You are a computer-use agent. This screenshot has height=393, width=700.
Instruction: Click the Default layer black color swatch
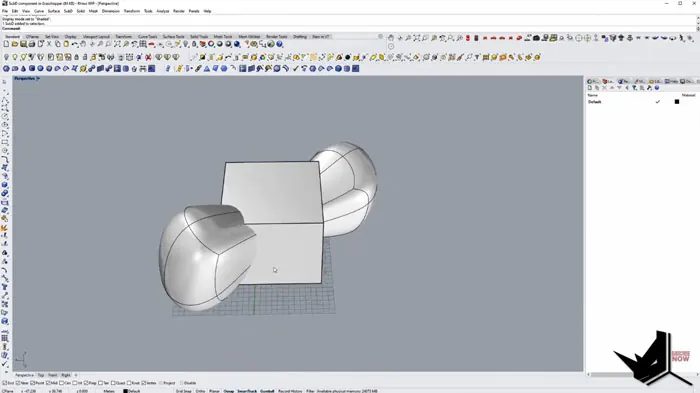[677, 102]
